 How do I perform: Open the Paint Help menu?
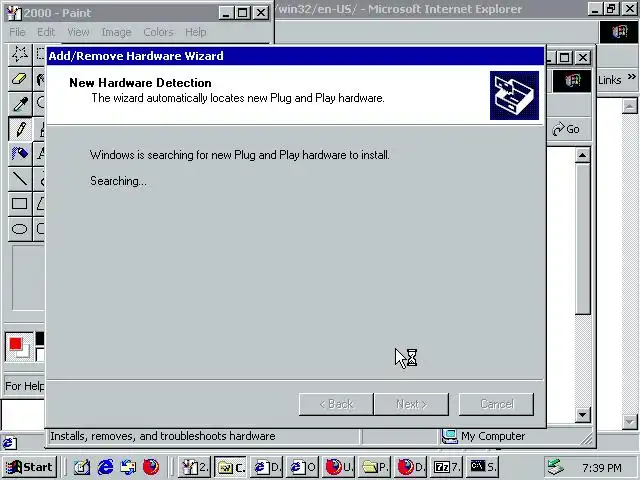[196, 32]
